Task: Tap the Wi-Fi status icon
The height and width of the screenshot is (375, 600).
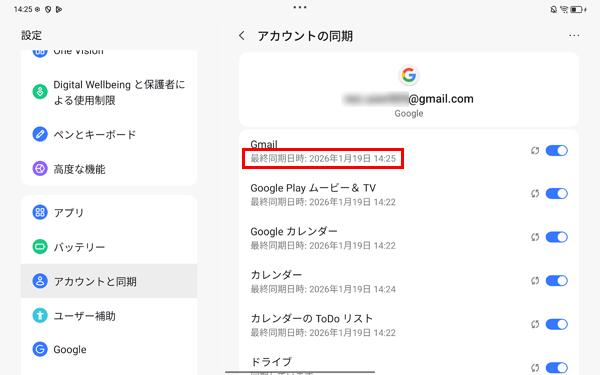Action: pos(564,10)
